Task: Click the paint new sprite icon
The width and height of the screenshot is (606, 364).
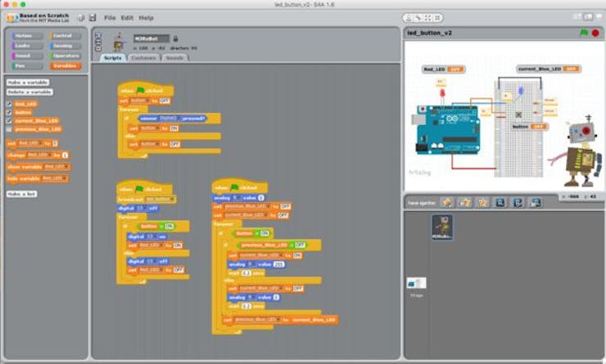Action: tap(447, 203)
